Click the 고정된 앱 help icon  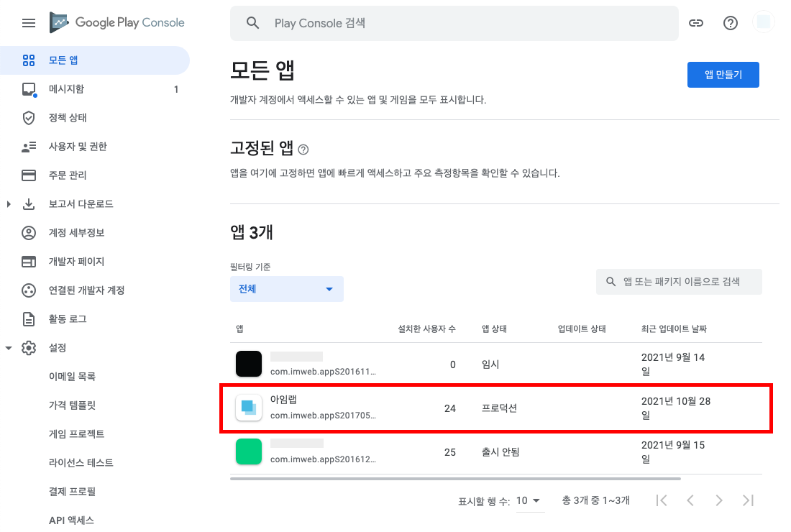coord(303,150)
